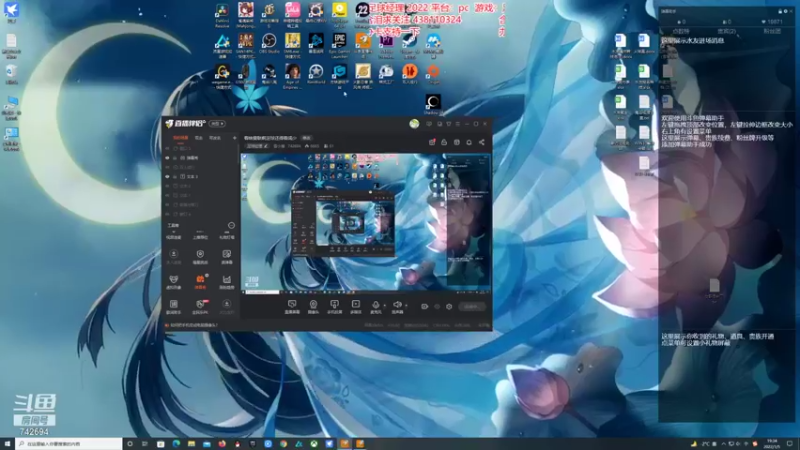The image size is (800, 450).
Task: Click the RimWorld desktop icon
Action: (x=316, y=74)
